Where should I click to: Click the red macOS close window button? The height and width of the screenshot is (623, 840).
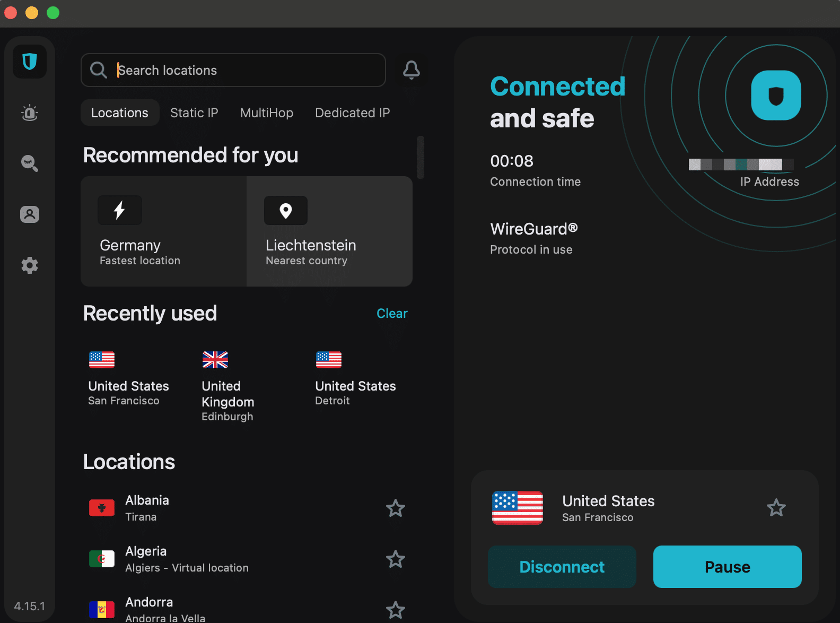(11, 13)
